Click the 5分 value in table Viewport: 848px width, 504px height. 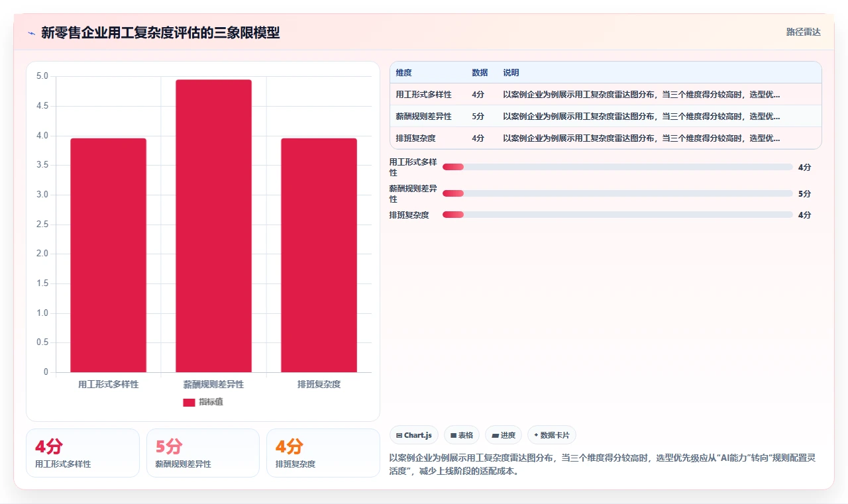pyautogui.click(x=478, y=116)
